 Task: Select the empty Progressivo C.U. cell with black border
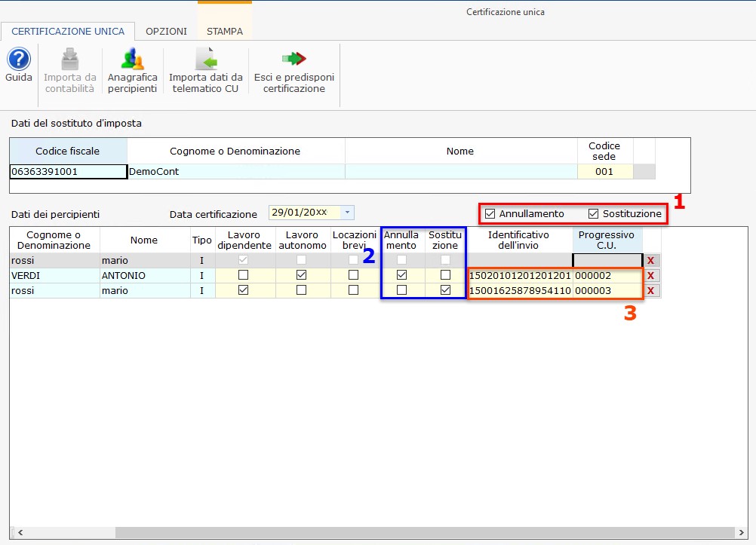click(607, 260)
